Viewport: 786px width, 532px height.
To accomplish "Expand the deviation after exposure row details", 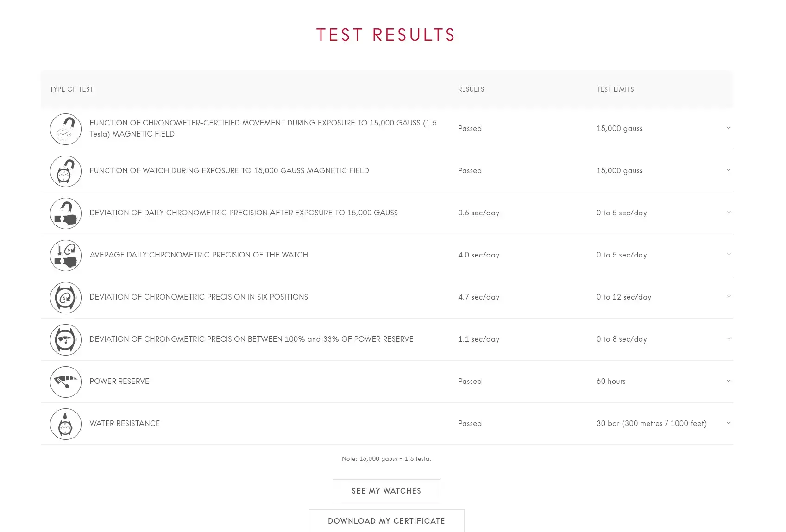I will point(729,213).
